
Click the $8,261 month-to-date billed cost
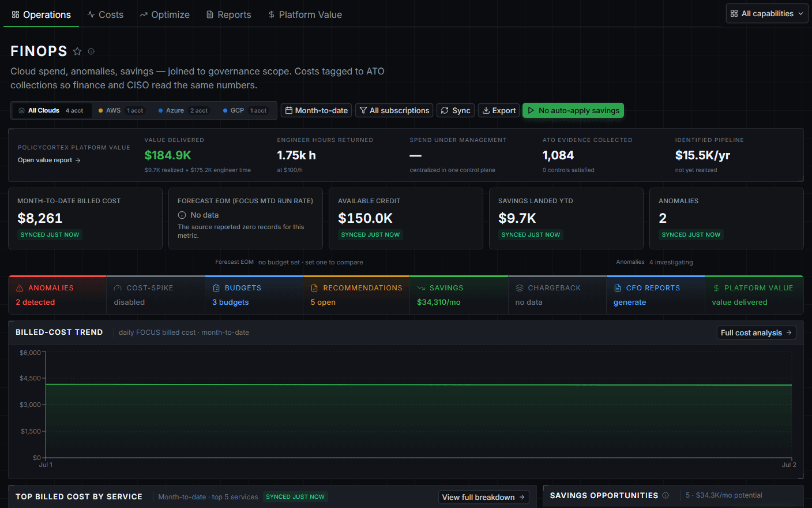click(x=40, y=218)
